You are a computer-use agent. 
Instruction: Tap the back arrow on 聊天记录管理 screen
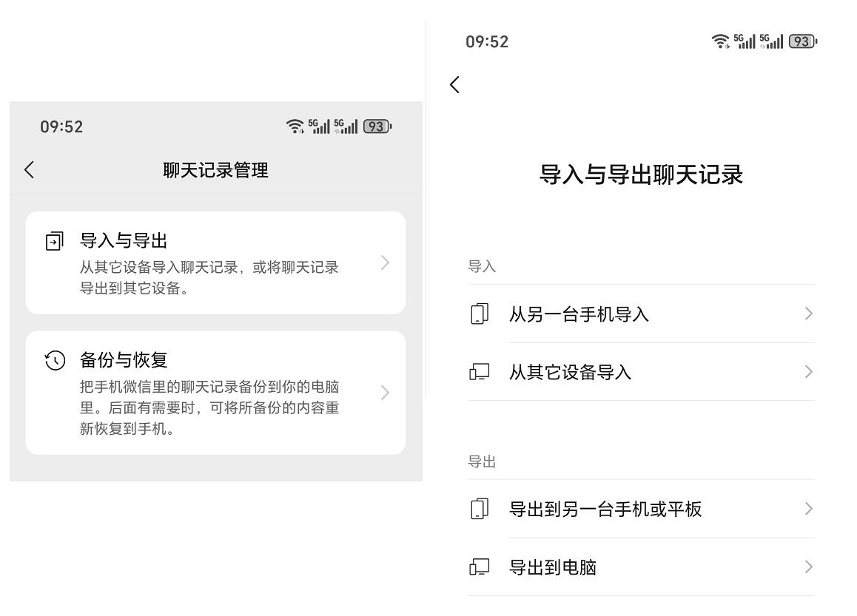point(29,170)
